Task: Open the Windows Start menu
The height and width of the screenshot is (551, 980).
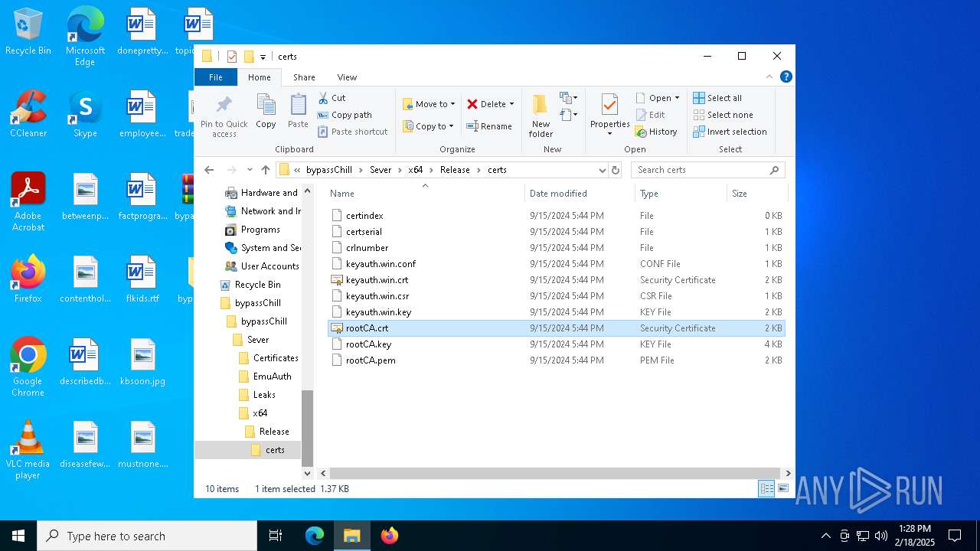Action: tap(18, 536)
